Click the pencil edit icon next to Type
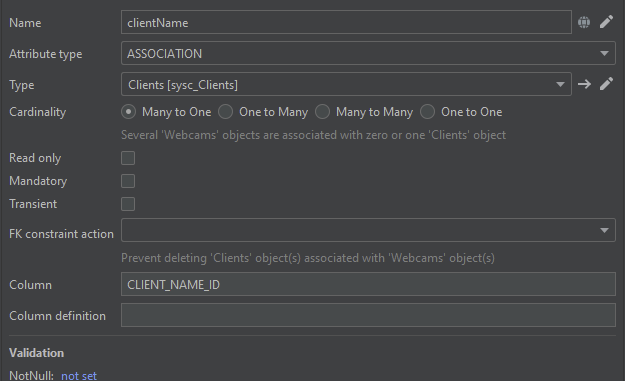Screen dimensions: 625x381 click(606, 84)
